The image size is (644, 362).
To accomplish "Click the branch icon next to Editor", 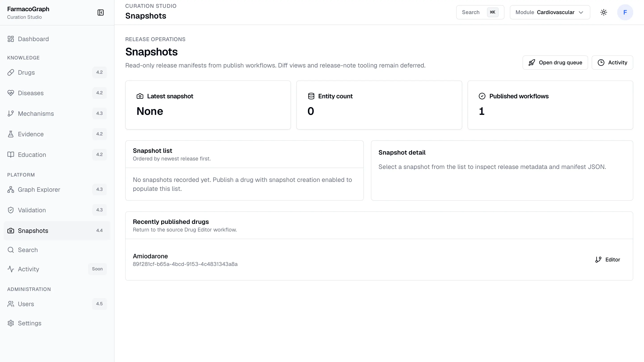I will click(x=598, y=260).
